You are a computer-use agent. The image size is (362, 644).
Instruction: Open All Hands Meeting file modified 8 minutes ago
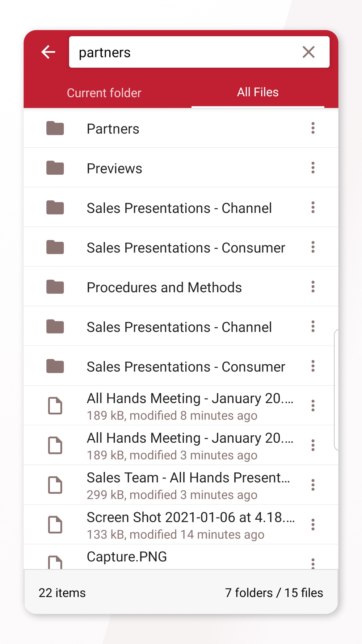click(181, 406)
